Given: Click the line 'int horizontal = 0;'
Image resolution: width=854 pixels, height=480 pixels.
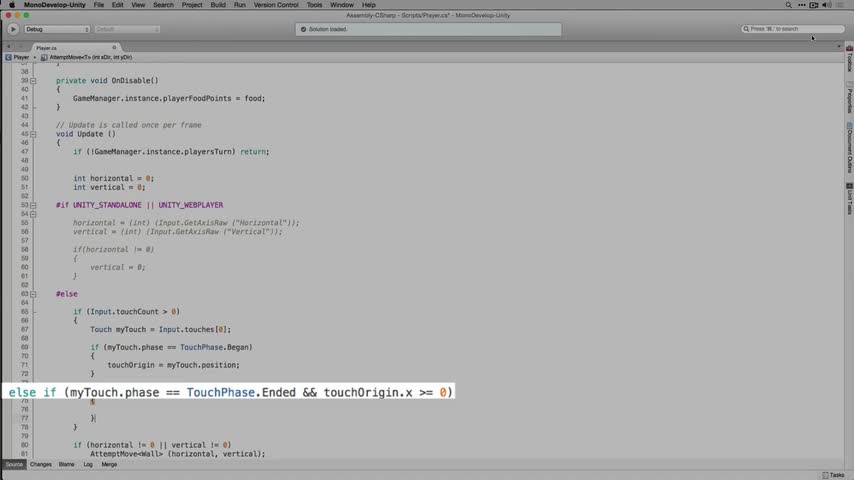Looking at the screenshot, I should (x=113, y=179).
